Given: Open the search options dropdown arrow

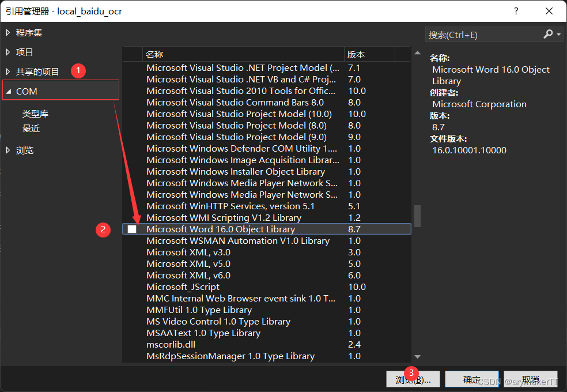Looking at the screenshot, I should coord(559,35).
